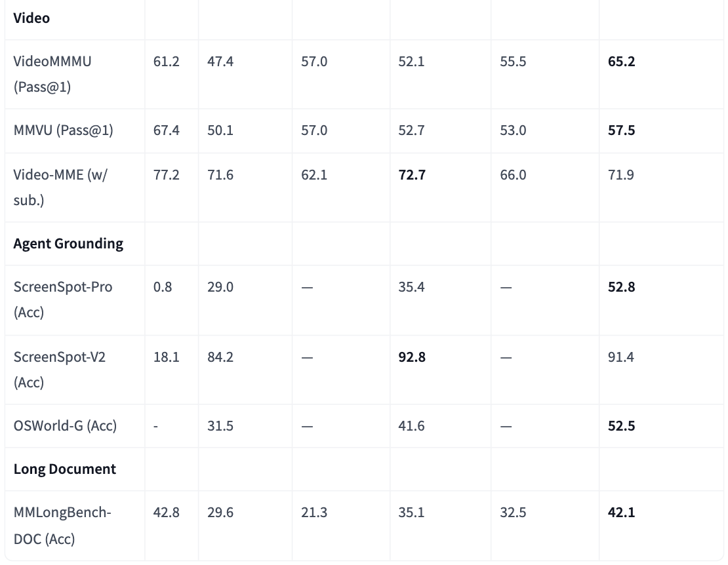Click the 77.2 value in Video-MME row
This screenshot has height=565, width=728.
[166, 175]
